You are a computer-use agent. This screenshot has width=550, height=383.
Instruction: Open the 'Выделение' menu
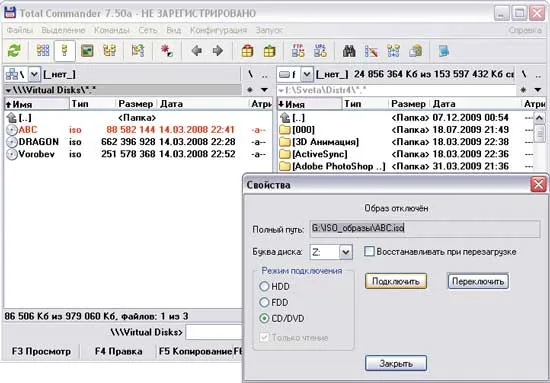point(63,30)
